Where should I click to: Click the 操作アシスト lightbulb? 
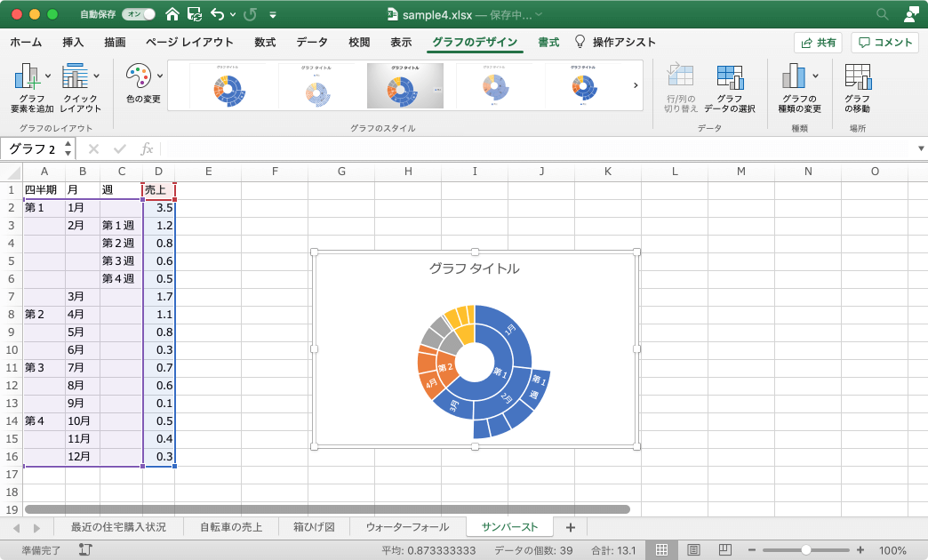tap(580, 42)
